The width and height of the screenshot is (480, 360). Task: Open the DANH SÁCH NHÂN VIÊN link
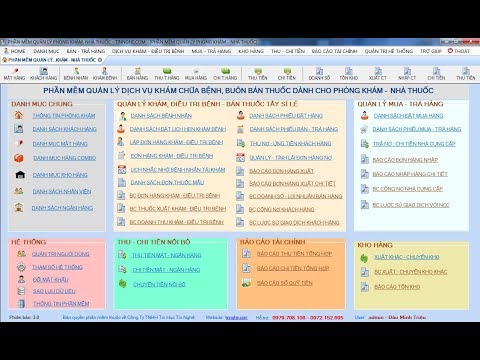tap(62, 191)
